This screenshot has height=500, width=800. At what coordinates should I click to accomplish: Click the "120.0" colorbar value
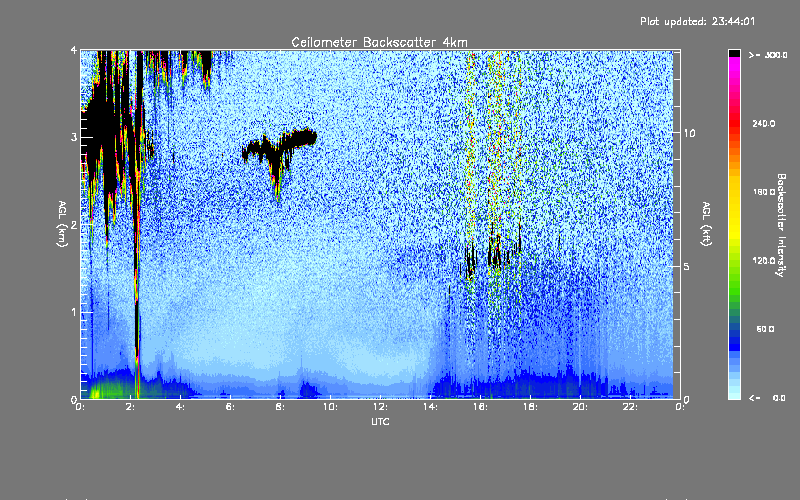click(764, 260)
